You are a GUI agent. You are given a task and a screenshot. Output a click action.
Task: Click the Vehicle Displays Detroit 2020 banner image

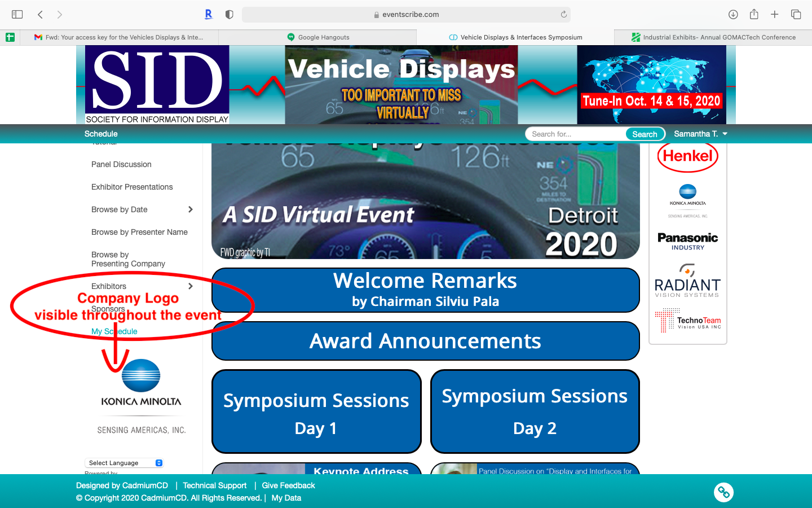(426, 201)
